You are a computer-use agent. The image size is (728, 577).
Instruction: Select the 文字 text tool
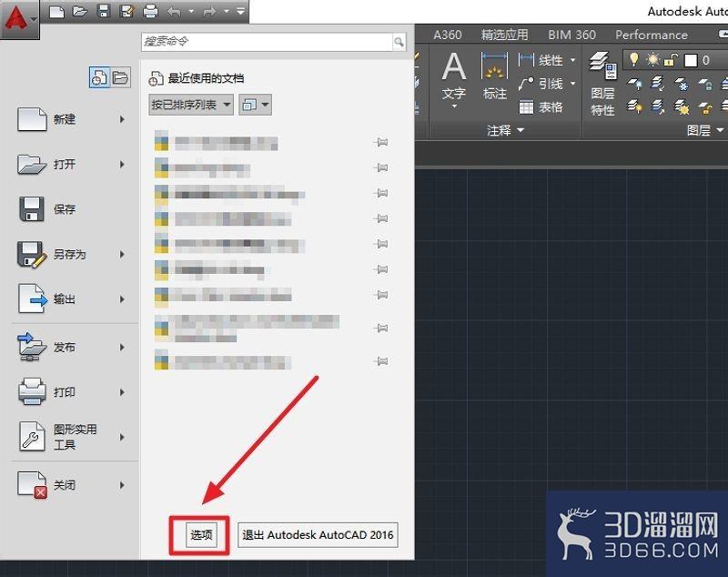coord(454,76)
